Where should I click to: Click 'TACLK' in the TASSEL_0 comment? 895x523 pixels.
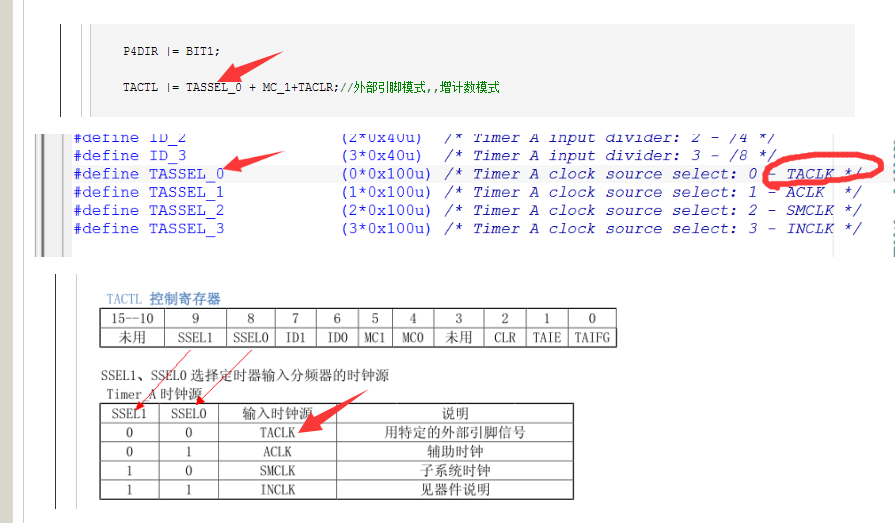tap(810, 174)
